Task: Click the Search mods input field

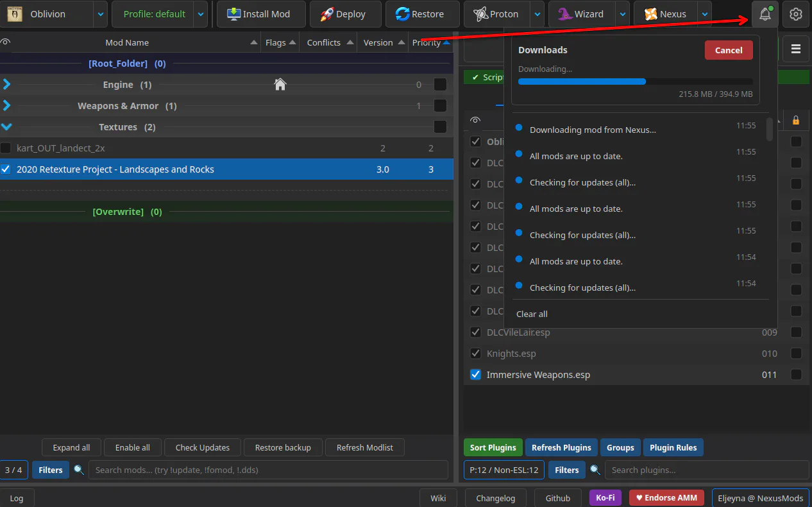Action: click(268, 470)
